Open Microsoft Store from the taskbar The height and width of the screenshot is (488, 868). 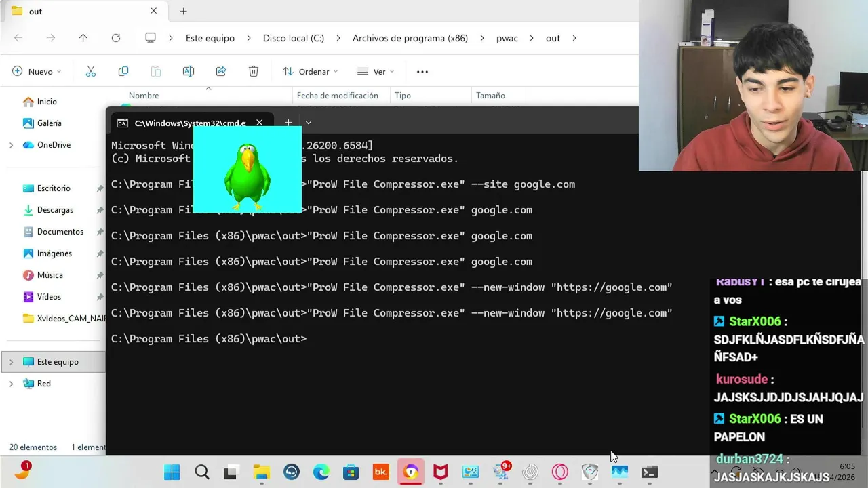(x=351, y=472)
